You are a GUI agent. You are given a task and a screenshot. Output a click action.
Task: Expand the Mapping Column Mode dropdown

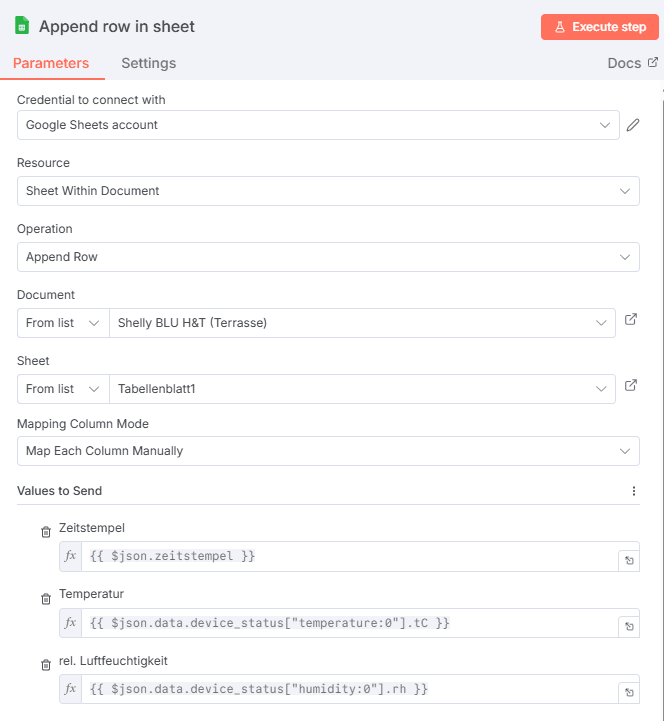[328, 451]
